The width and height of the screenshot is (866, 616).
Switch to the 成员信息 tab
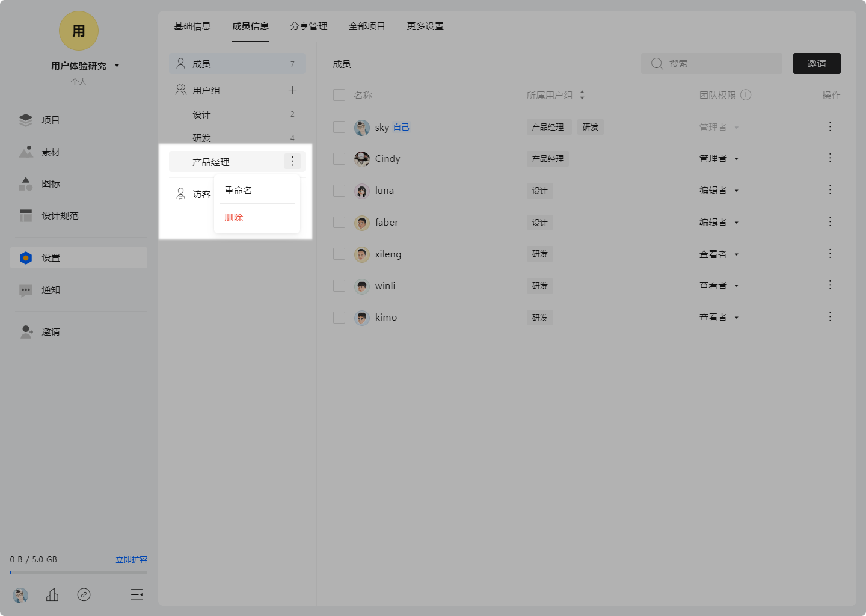[251, 26]
